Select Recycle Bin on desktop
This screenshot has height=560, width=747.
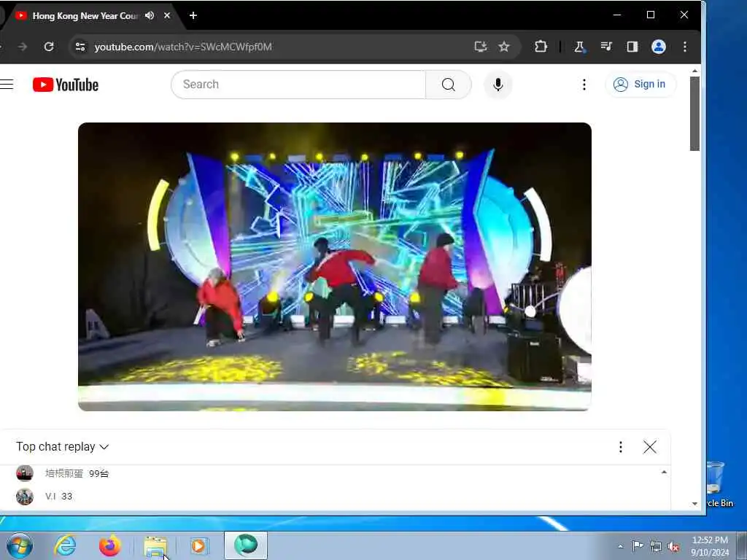(720, 484)
